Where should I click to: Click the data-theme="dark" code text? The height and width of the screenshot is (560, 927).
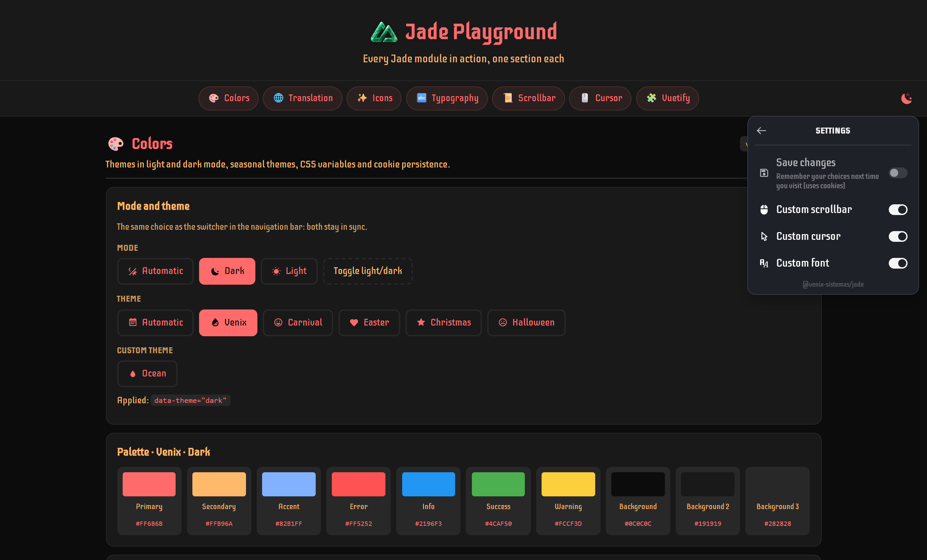click(190, 401)
